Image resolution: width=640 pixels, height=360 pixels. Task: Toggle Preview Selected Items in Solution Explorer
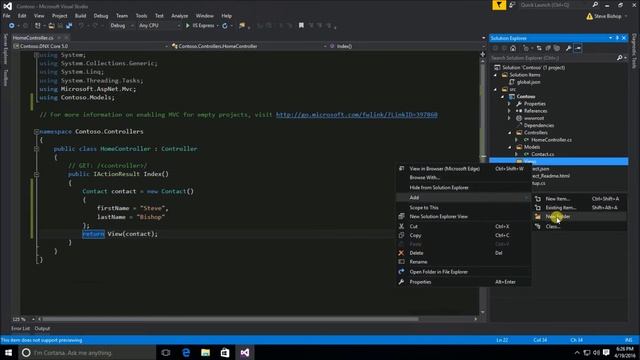point(578,48)
